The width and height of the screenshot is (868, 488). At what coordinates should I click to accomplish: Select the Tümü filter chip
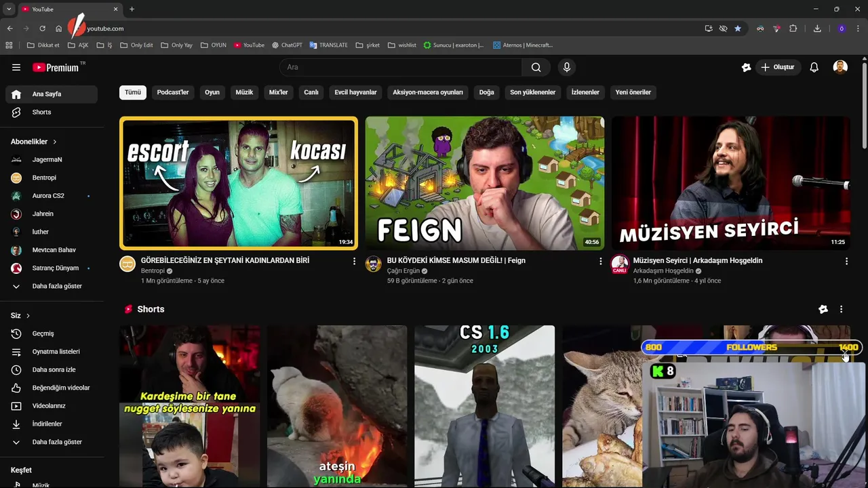click(133, 92)
